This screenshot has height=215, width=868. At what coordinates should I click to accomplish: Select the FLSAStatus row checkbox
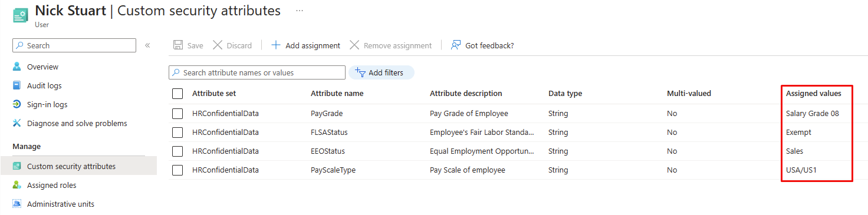click(x=177, y=132)
